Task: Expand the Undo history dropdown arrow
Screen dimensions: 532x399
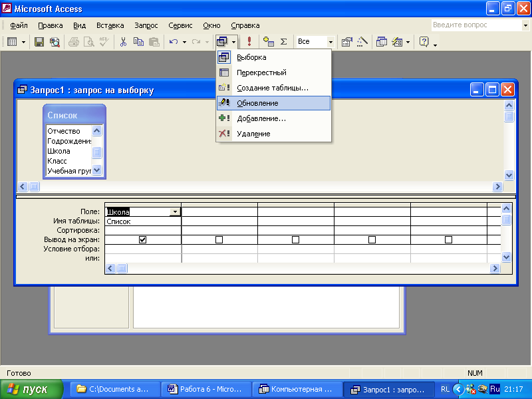Action: click(x=184, y=42)
